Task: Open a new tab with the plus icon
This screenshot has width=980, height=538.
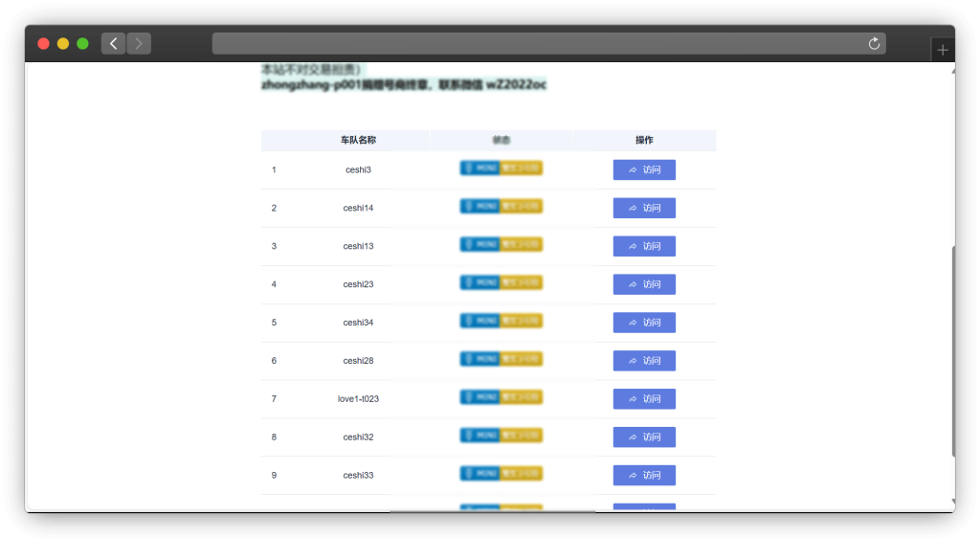Action: (943, 50)
